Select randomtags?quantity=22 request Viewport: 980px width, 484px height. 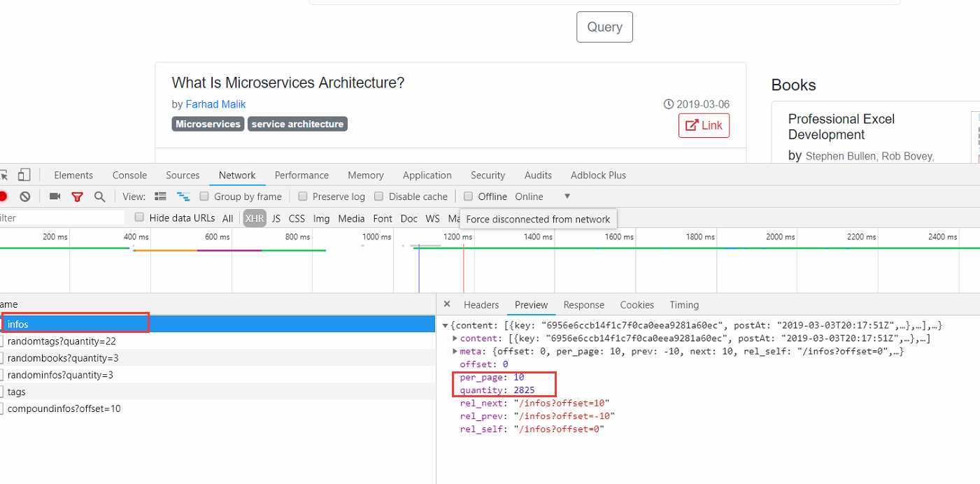217,341
